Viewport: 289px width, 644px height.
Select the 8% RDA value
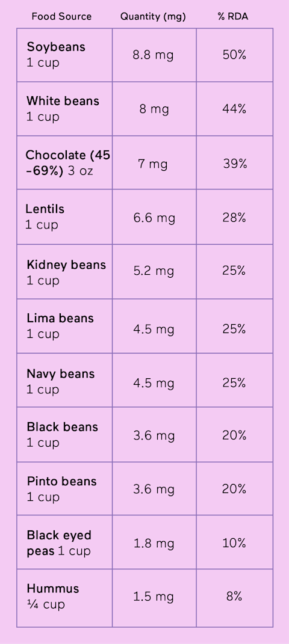(234, 596)
